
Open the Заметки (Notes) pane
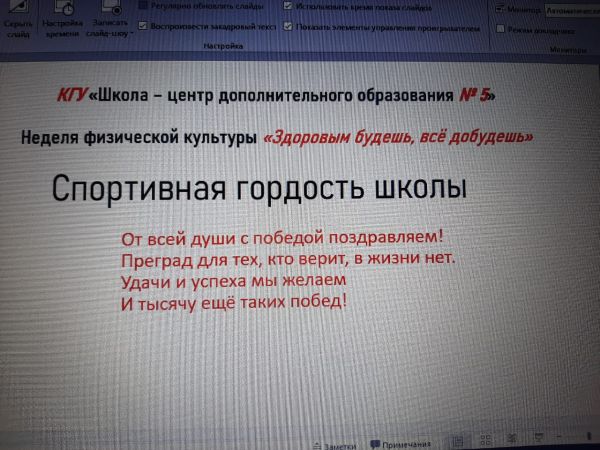[334, 444]
